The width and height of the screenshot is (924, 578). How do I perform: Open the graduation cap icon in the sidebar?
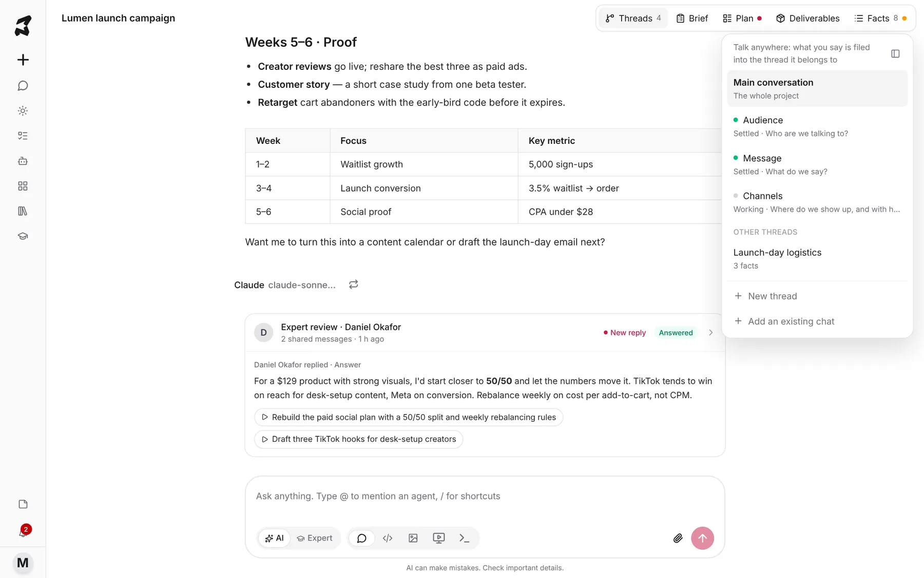coord(23,236)
